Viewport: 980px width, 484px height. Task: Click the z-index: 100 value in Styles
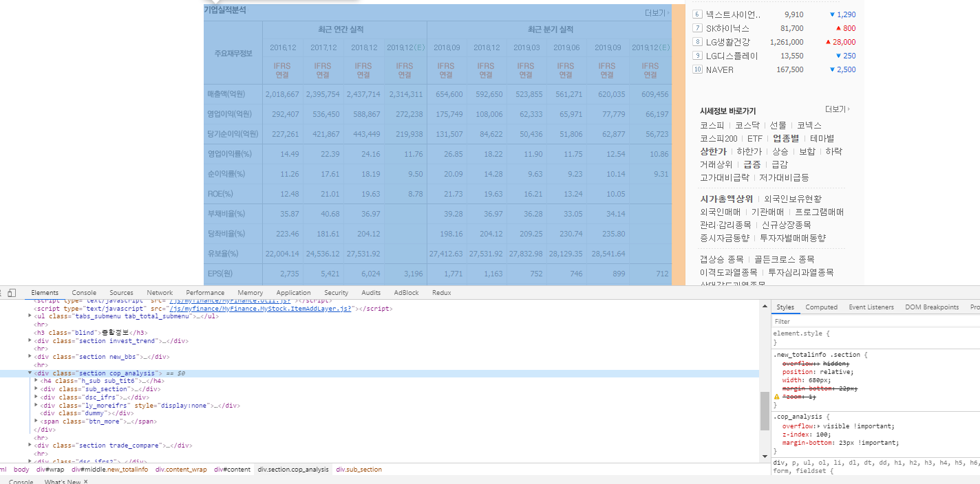(821, 434)
